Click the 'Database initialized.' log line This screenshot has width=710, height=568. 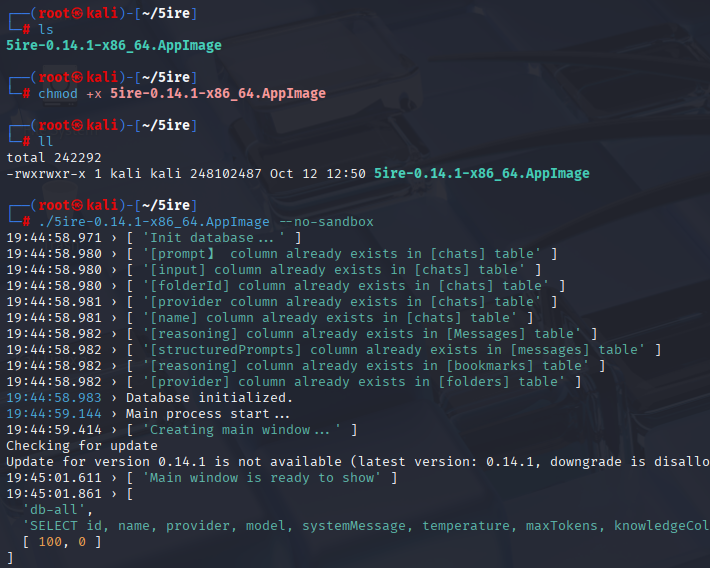click(x=209, y=397)
